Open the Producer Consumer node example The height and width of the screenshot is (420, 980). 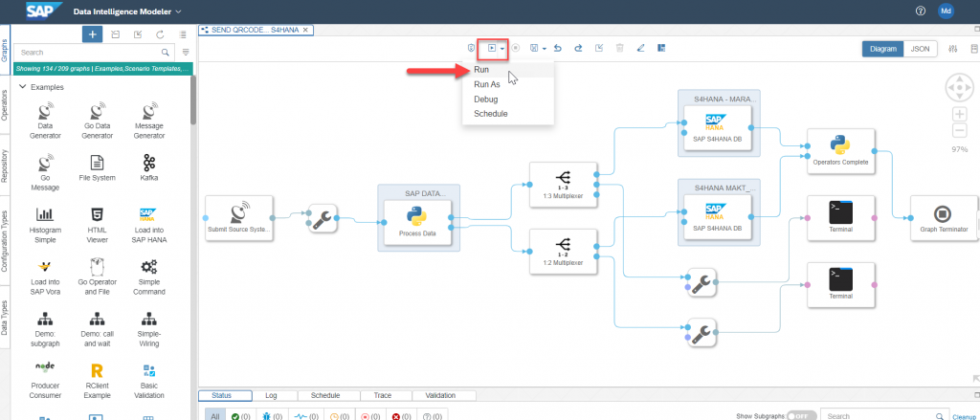pos(45,381)
